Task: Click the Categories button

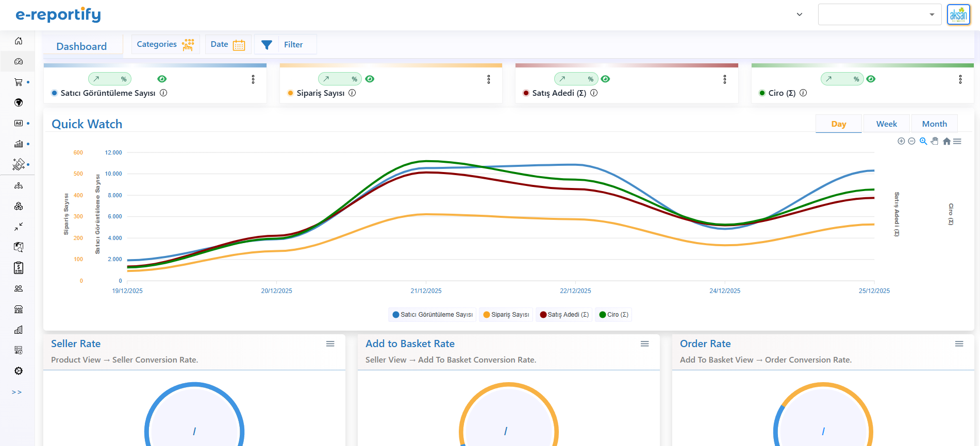Action: click(165, 45)
